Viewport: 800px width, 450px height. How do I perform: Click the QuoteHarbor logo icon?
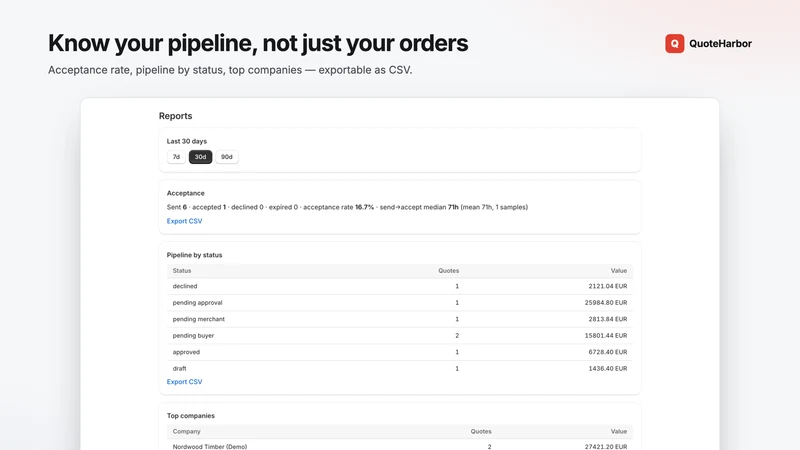coord(674,43)
